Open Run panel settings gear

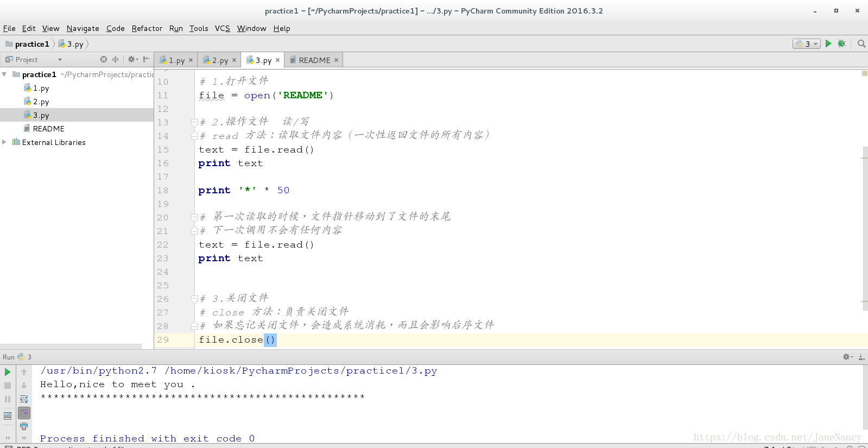(847, 357)
